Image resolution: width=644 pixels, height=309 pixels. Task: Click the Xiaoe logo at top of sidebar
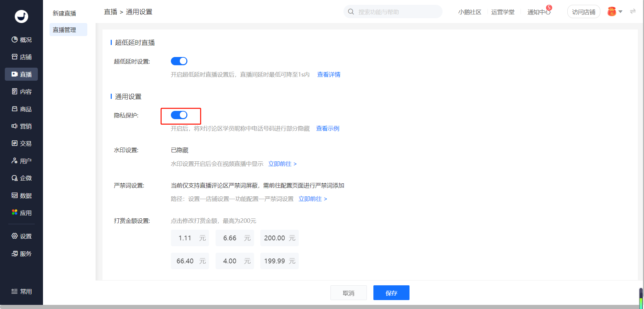pos(21,16)
